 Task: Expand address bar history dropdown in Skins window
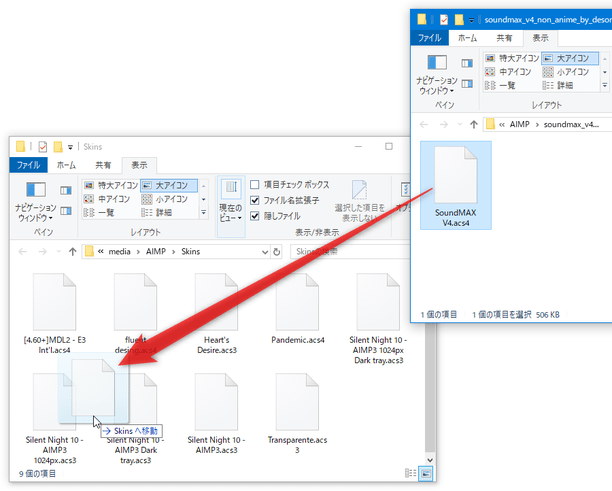(x=265, y=252)
